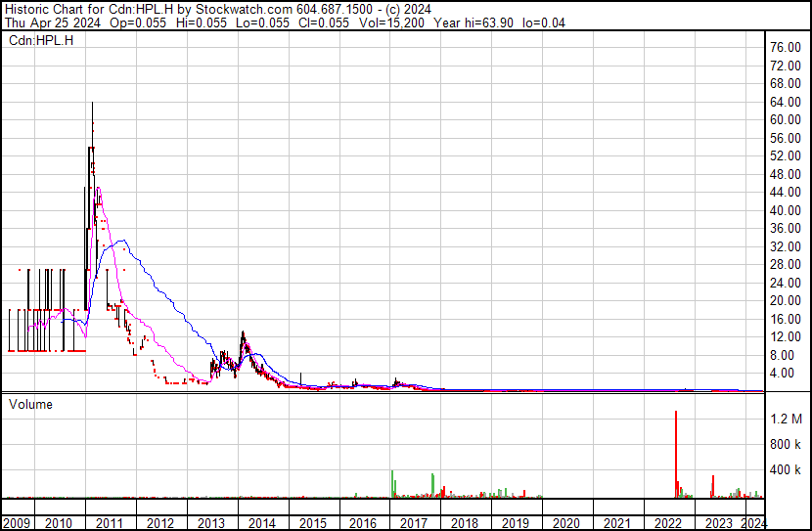
Task: Click the 2014 year label on time axis
Action: 262,523
